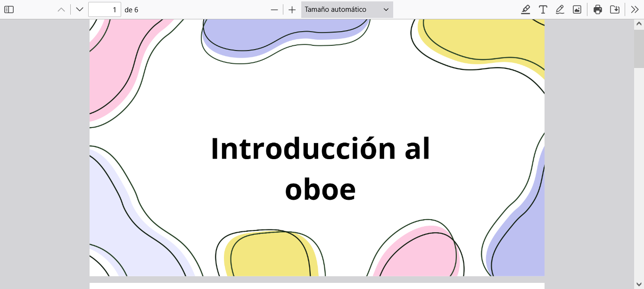Zoom in on the document
This screenshot has width=644, height=289.
292,9
